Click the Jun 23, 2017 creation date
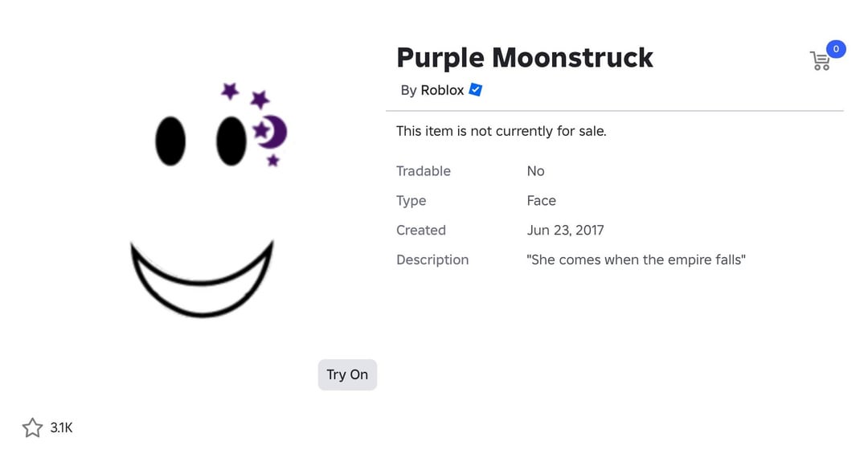 click(x=565, y=231)
